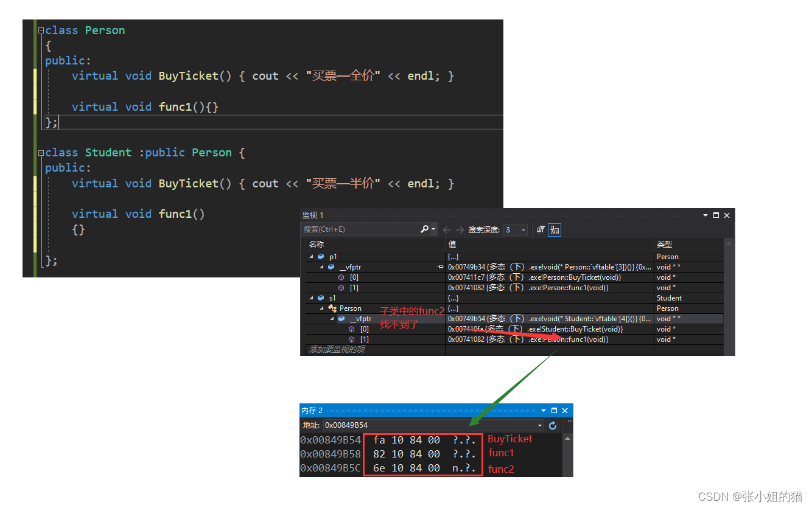Click the filter pin icon in Watch toolbar

click(x=541, y=229)
